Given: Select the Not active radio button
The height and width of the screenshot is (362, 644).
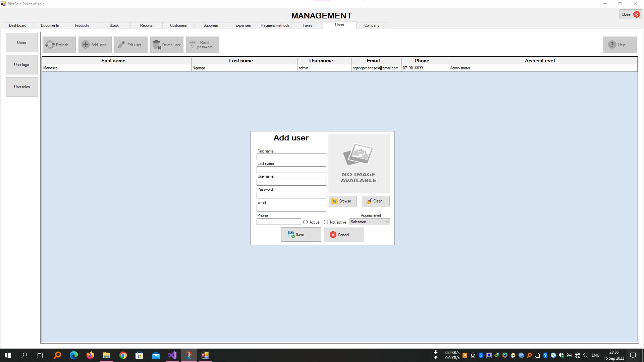Looking at the screenshot, I should [x=326, y=222].
